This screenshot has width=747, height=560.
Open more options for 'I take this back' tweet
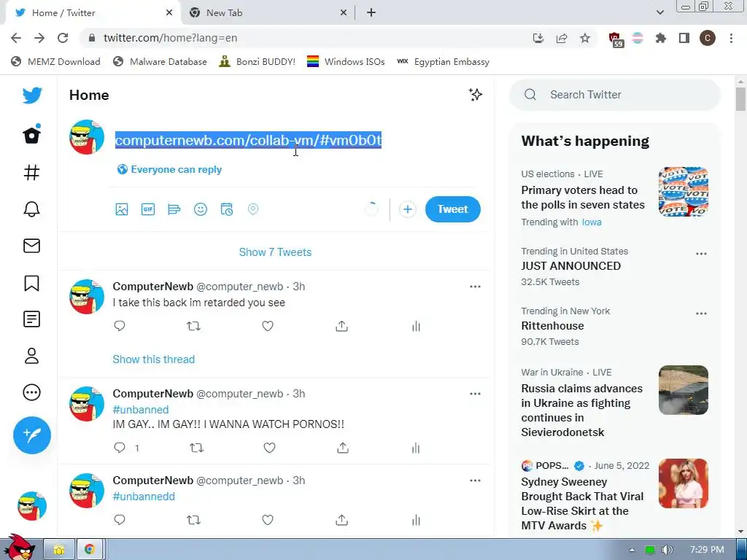tap(475, 287)
